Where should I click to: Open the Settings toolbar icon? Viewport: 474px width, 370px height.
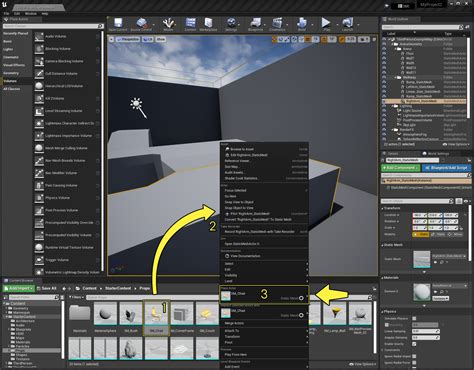(231, 24)
